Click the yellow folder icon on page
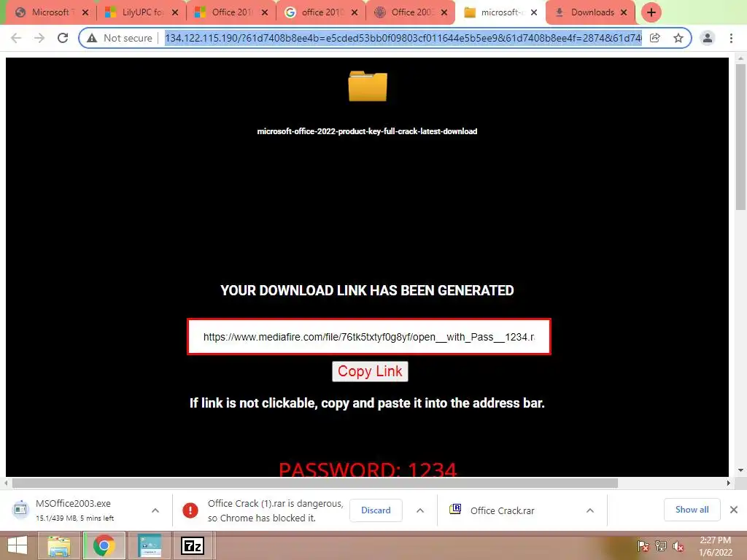 point(368,86)
